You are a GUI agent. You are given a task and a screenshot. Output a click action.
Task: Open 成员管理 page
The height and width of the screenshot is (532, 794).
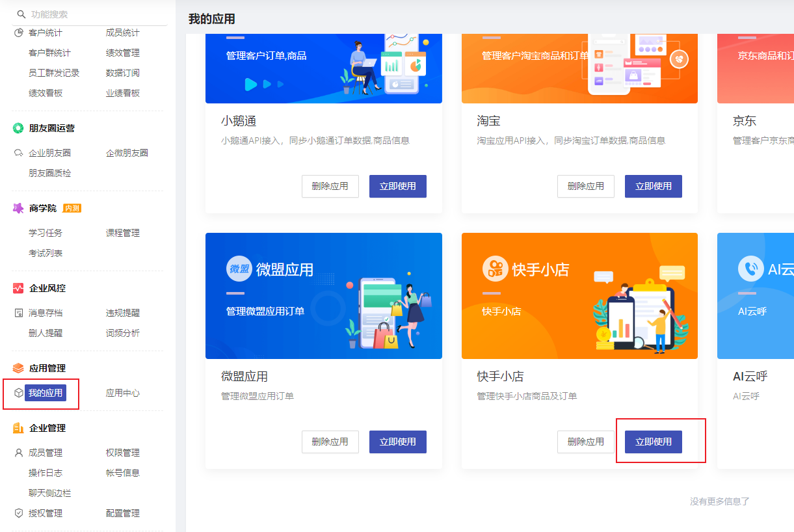(x=46, y=453)
